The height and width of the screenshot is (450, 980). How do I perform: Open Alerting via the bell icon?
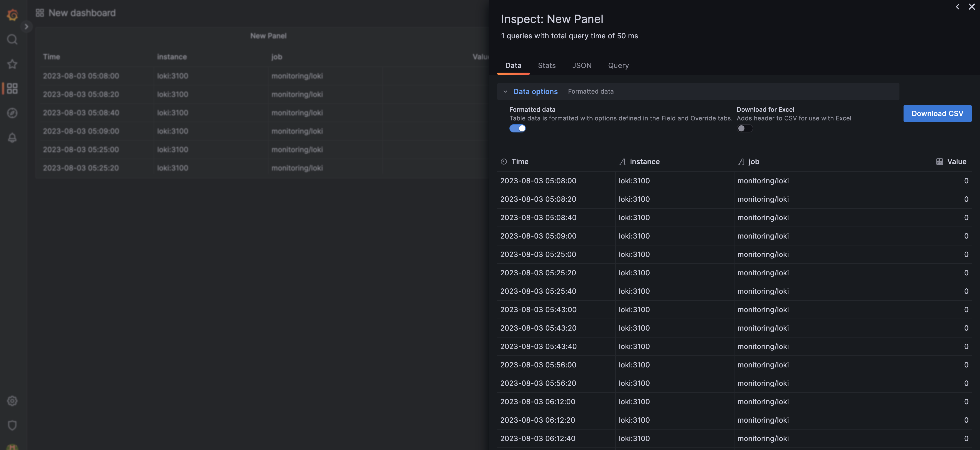click(x=12, y=138)
